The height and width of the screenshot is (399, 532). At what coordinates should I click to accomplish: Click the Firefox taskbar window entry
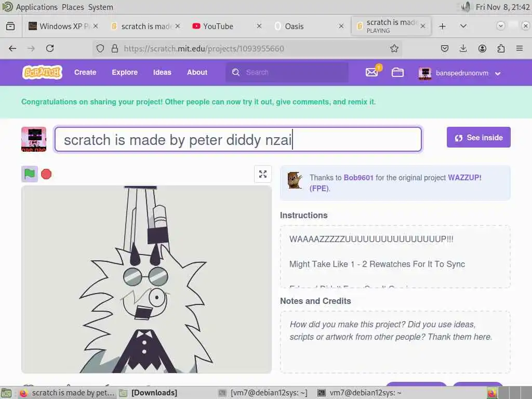[x=67, y=393]
